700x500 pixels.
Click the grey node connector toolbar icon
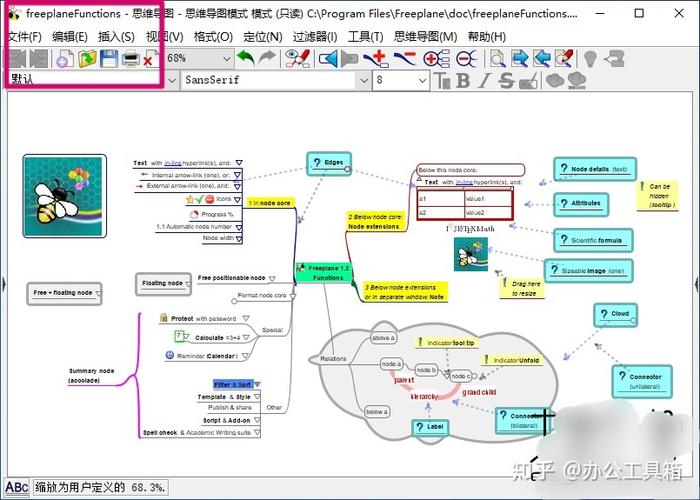(614, 58)
